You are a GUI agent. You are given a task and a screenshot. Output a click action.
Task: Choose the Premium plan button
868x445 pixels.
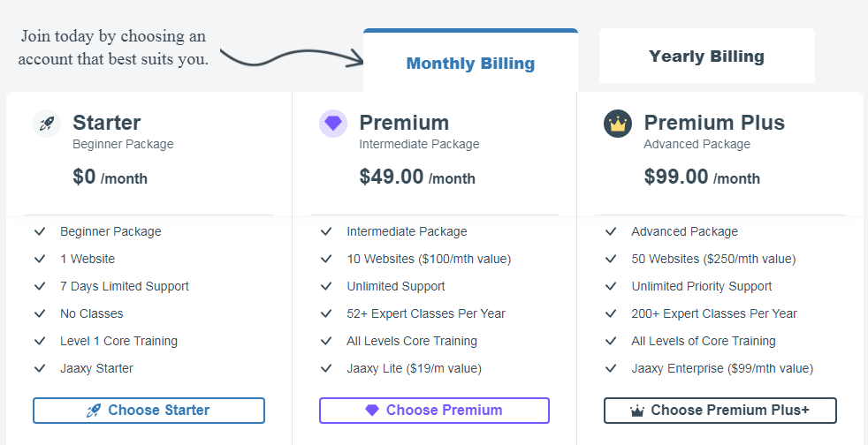[435, 411]
